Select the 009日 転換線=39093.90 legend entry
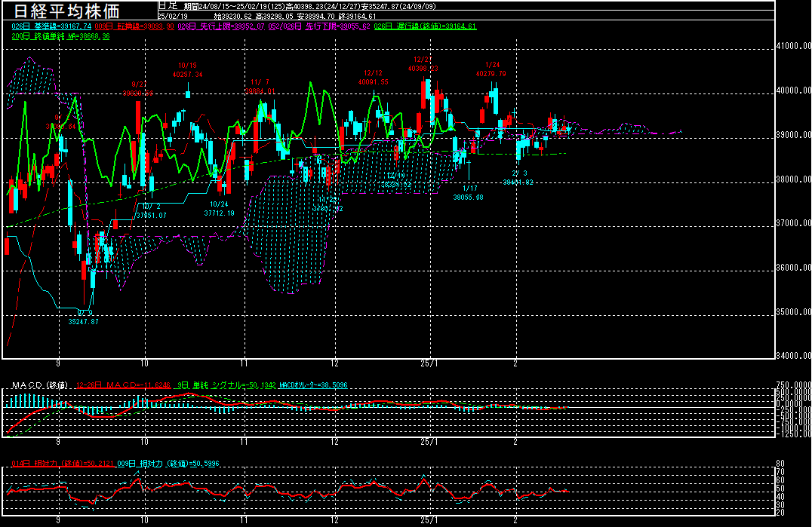 [x=134, y=26]
